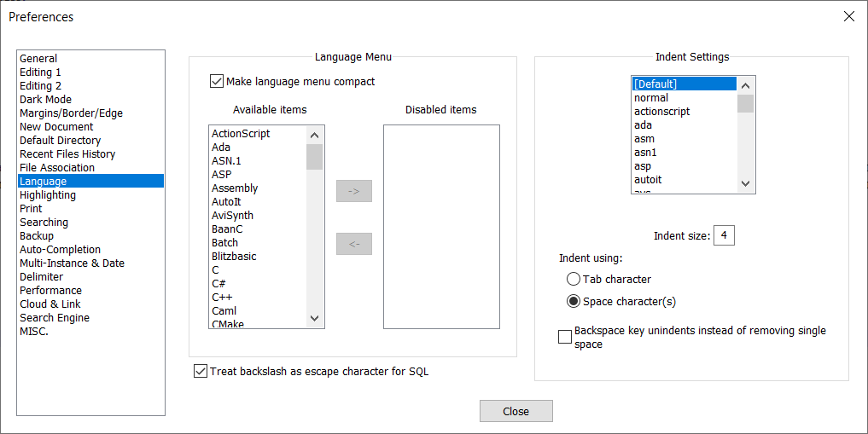The width and height of the screenshot is (868, 434).
Task: Enable Backspace key unindents option
Action: click(565, 337)
